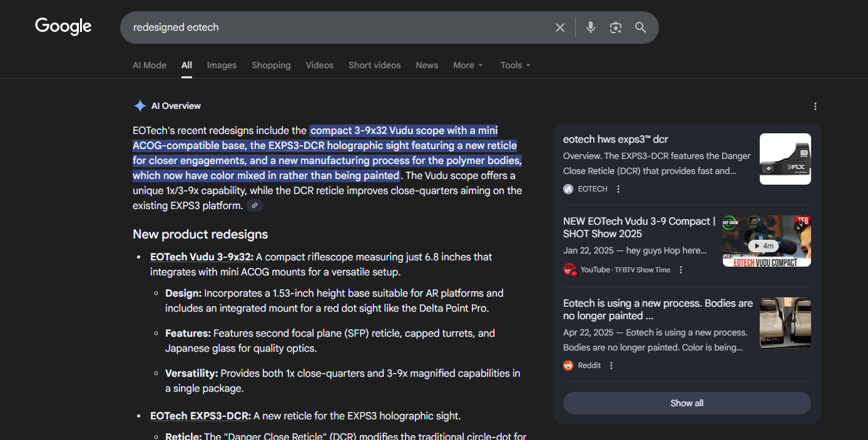The width and height of the screenshot is (868, 440).
Task: Open AI Overview three-dot options menu
Action: point(815,106)
